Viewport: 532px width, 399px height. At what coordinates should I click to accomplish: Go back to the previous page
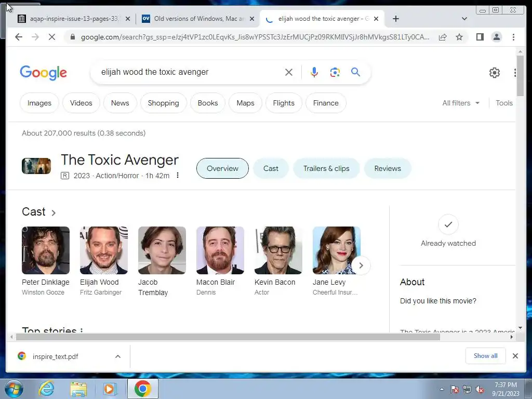point(19,37)
